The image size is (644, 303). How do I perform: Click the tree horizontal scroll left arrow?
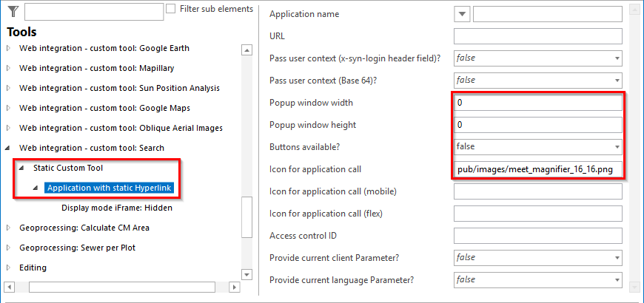click(10, 287)
